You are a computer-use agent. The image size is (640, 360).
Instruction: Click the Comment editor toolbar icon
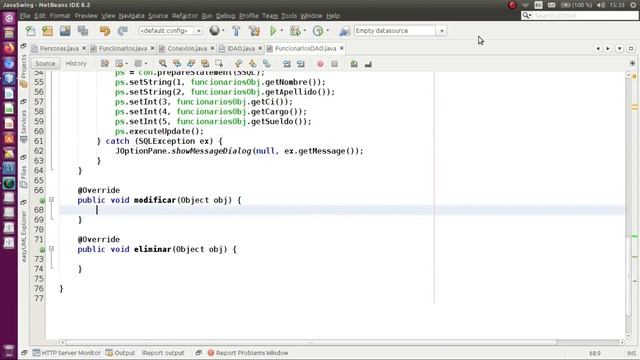[354, 64]
